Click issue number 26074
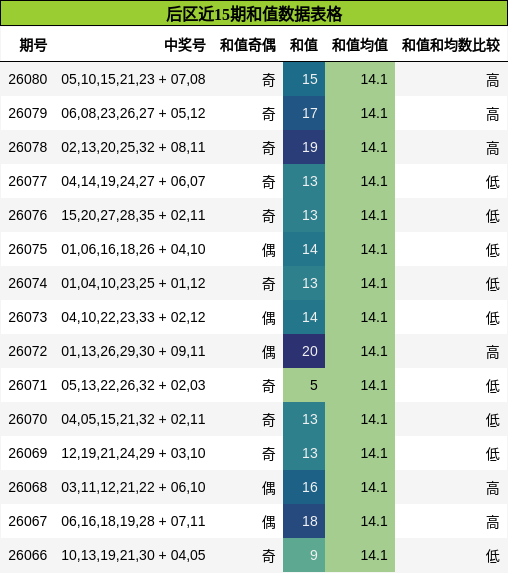Screen dimensions: 508x573 (x=28, y=283)
